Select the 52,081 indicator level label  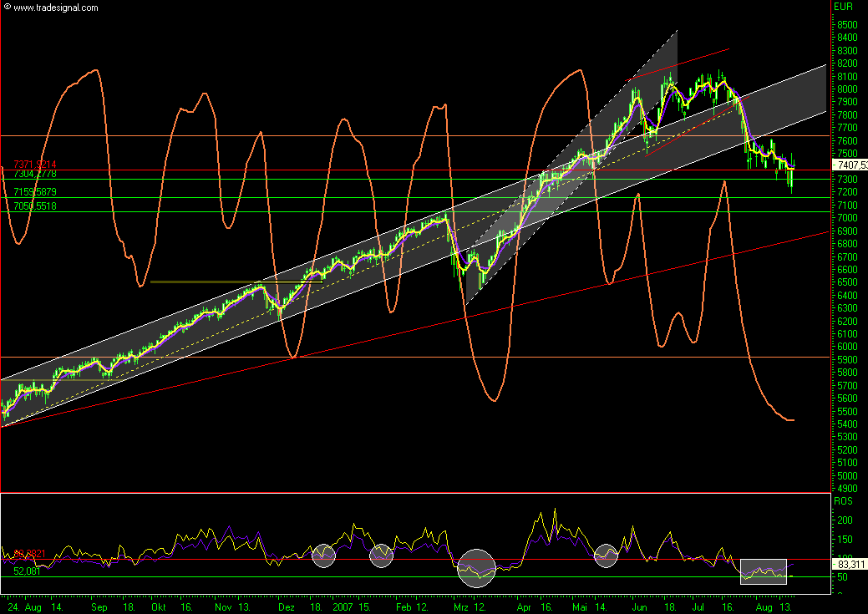pos(27,571)
